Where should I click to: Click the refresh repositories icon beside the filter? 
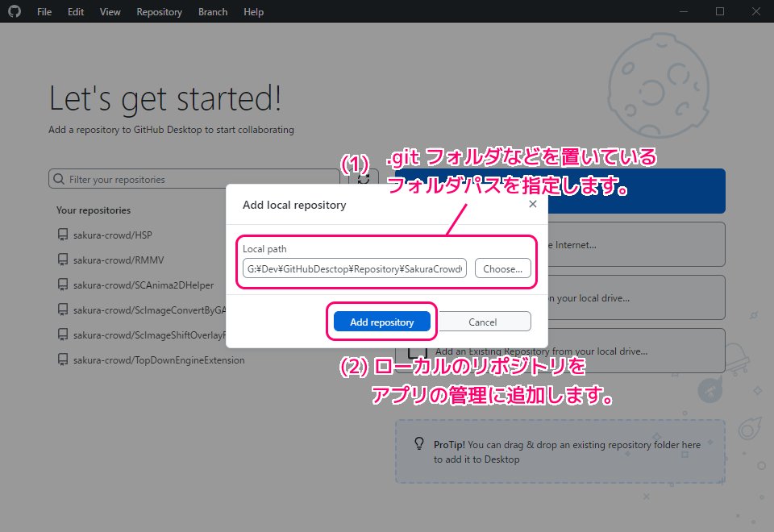click(364, 179)
